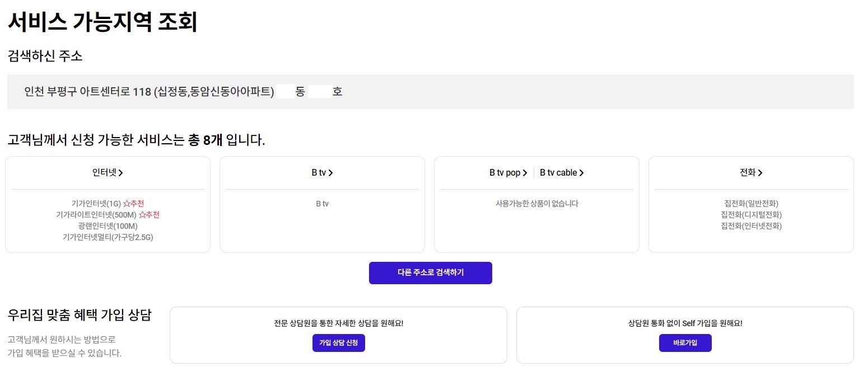Go to the B tv pop page
868x381 pixels.
(508, 173)
